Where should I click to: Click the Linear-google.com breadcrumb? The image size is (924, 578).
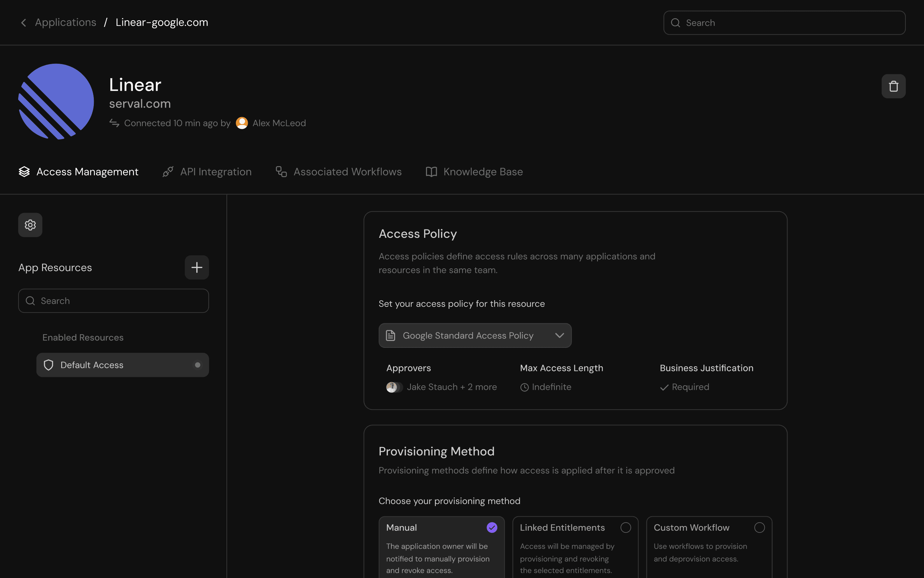[162, 22]
